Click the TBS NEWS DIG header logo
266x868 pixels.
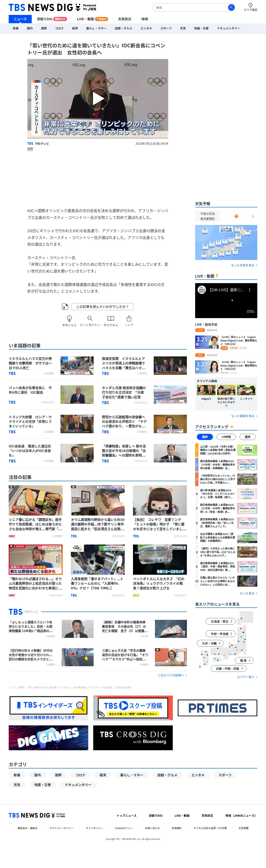(x=52, y=7)
